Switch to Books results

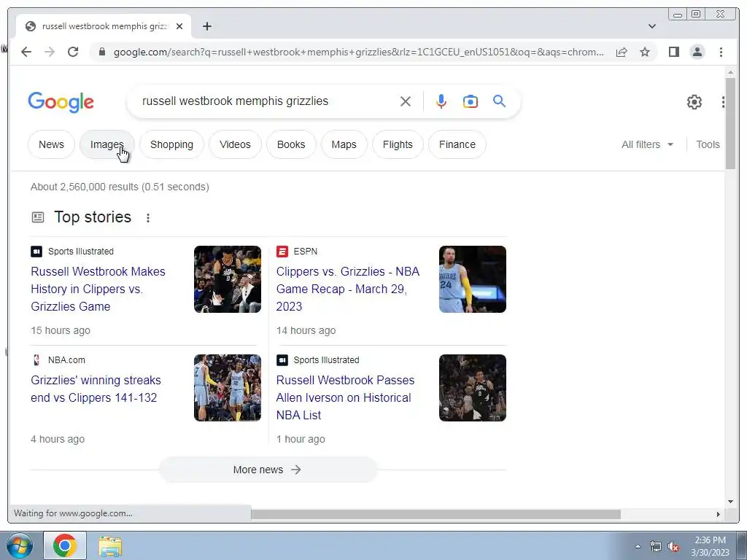(x=291, y=144)
